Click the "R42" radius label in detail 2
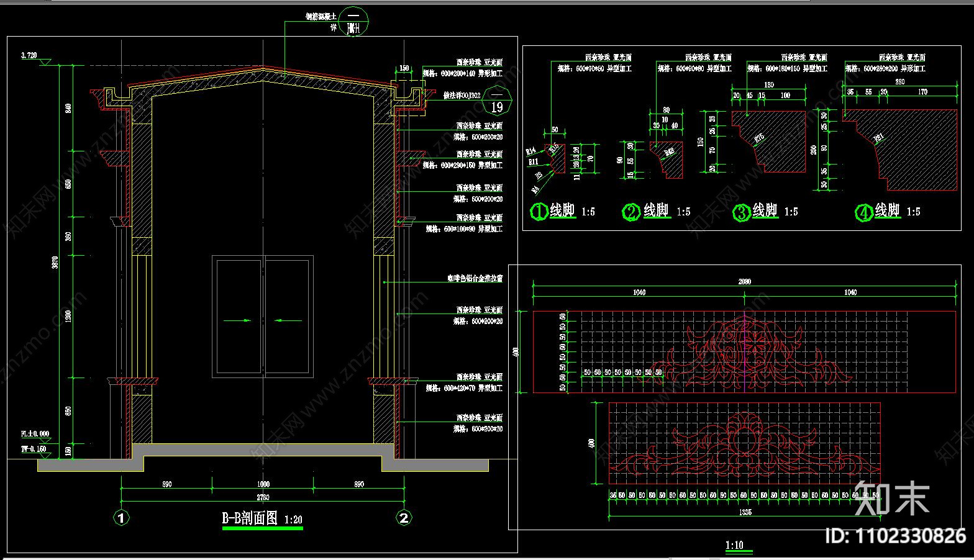Image resolution: width=974 pixels, height=560 pixels. click(669, 151)
